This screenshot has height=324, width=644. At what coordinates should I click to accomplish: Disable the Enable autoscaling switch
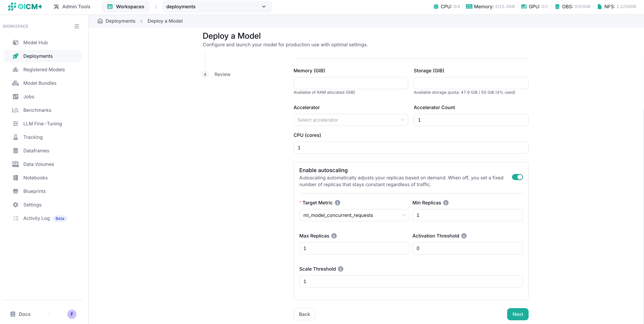coord(517,177)
